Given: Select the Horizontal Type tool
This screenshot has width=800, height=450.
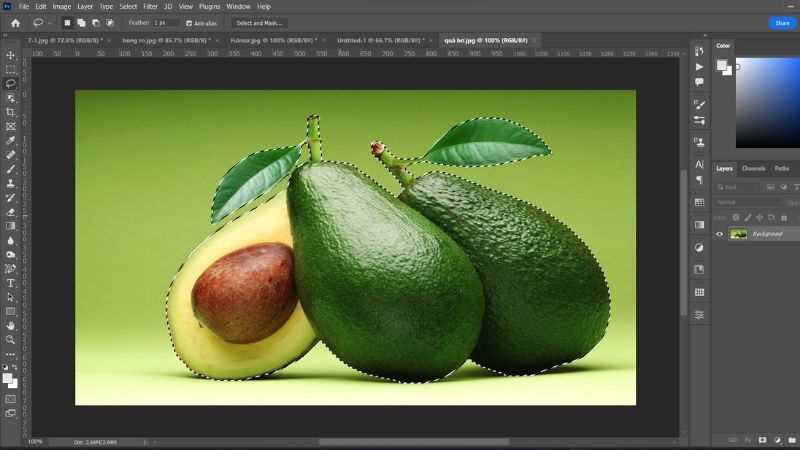Looking at the screenshot, I should [10, 283].
